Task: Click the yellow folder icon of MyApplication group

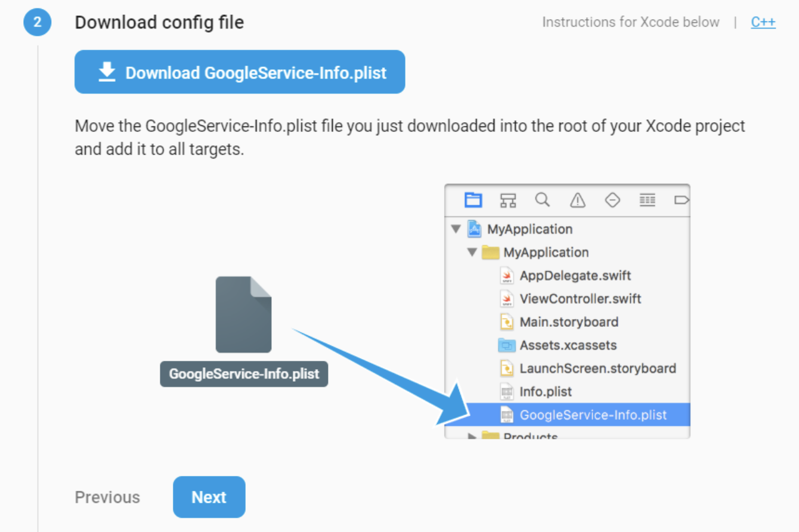Action: (x=490, y=252)
